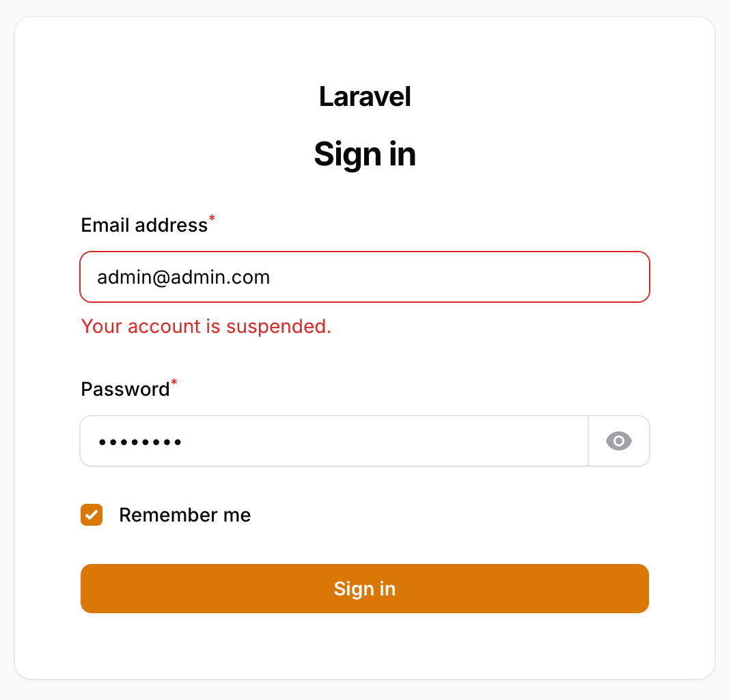Click the white checkmark in the orange box

click(92, 515)
